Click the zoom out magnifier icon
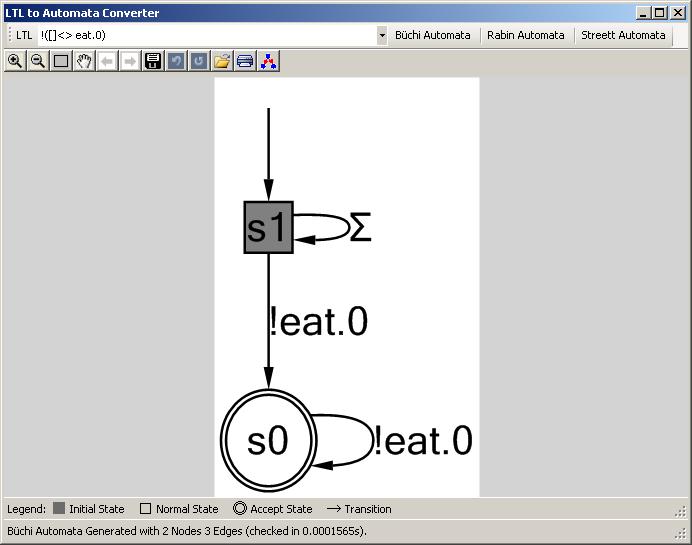 (x=38, y=61)
